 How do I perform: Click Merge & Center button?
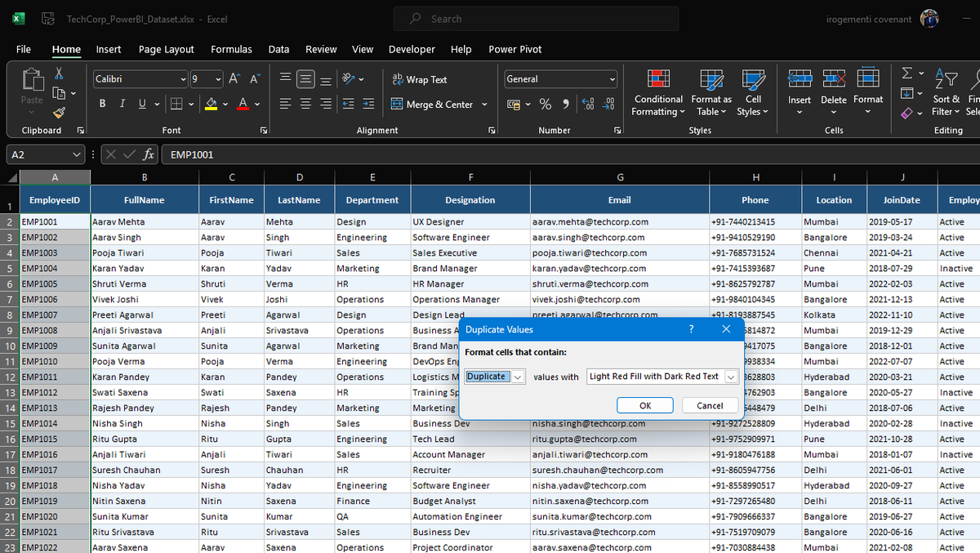pyautogui.click(x=433, y=105)
